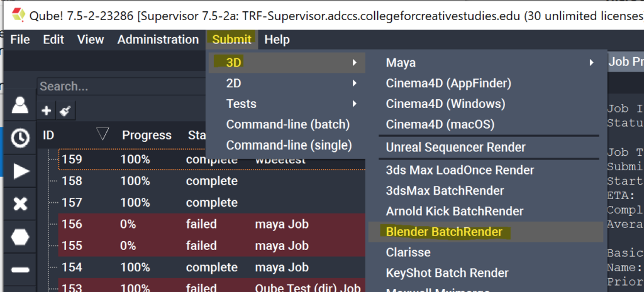Click Command-line (batch) submit option
Image resolution: width=644 pixels, height=292 pixels.
click(x=288, y=124)
